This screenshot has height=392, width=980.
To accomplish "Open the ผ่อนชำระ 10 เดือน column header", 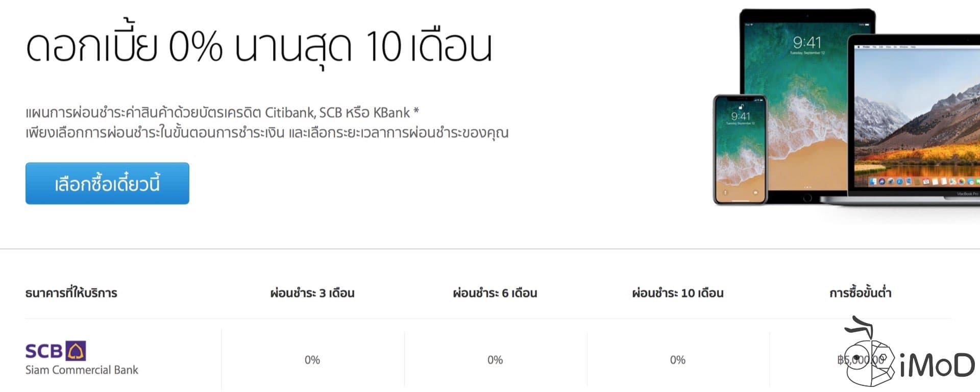I will pos(677,293).
